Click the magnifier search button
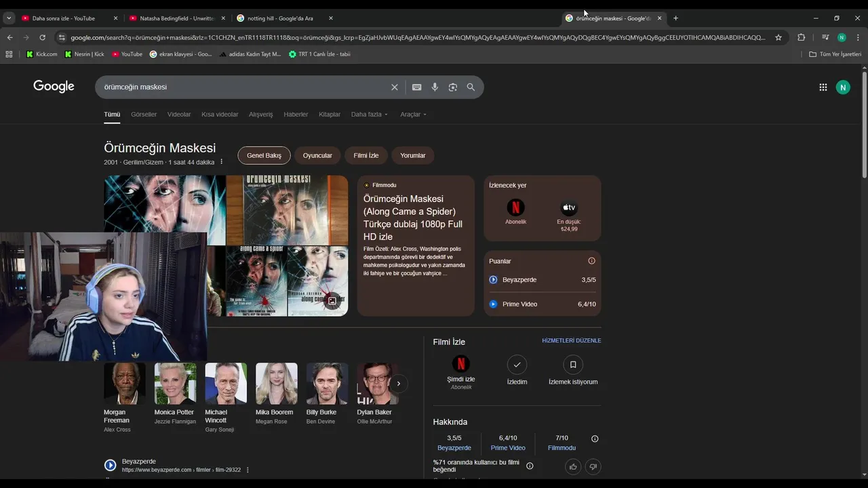868x488 pixels. 471,87
